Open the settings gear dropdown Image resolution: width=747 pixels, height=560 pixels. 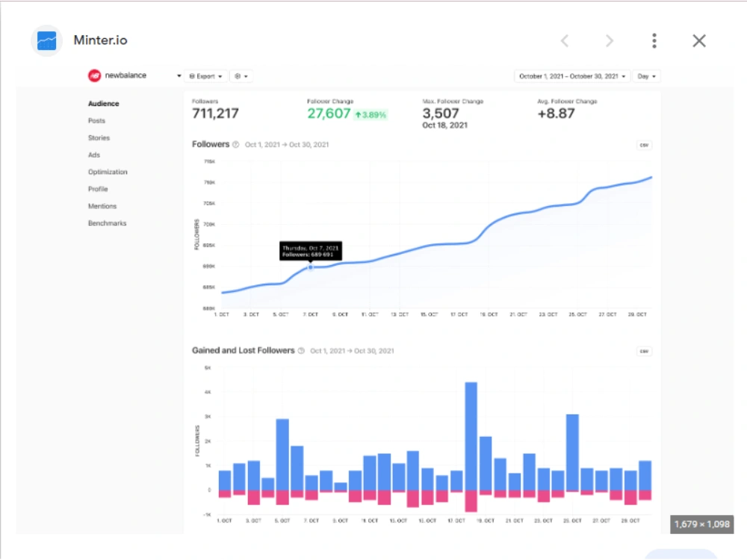click(241, 76)
